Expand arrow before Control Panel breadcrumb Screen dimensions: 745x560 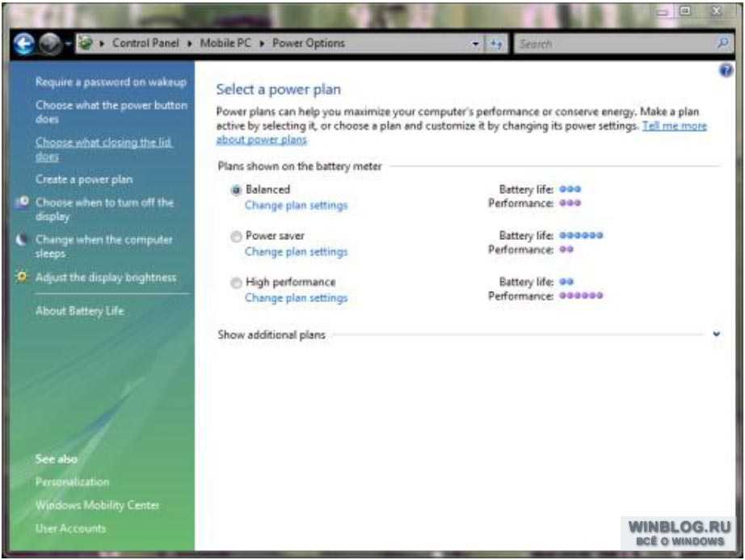point(102,44)
